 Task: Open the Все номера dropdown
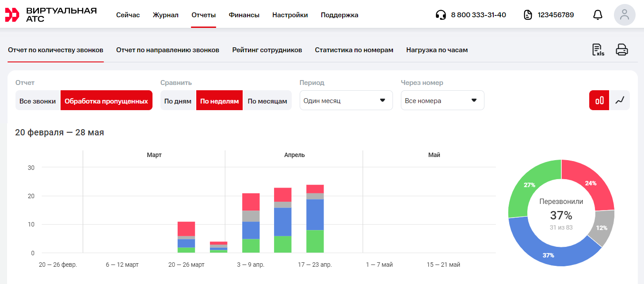click(442, 100)
